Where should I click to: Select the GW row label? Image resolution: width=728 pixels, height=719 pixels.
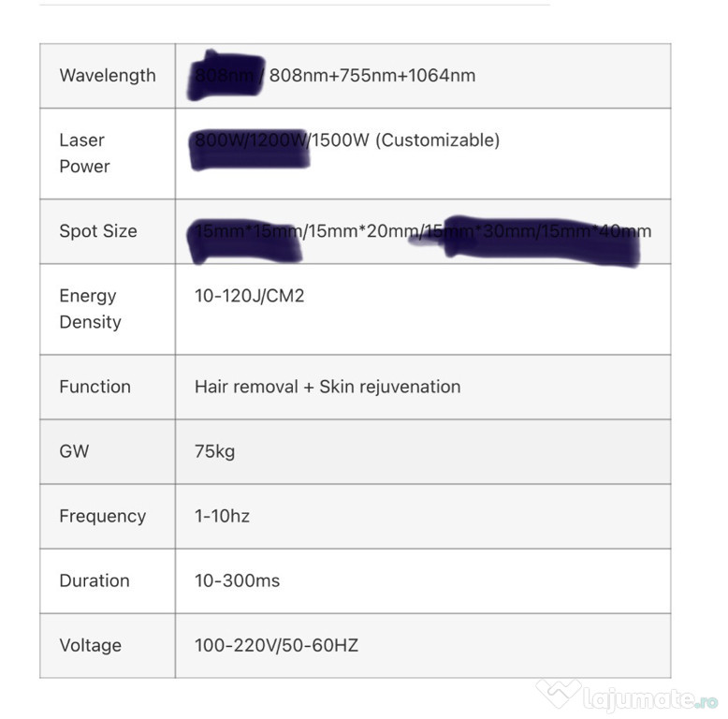(x=75, y=451)
